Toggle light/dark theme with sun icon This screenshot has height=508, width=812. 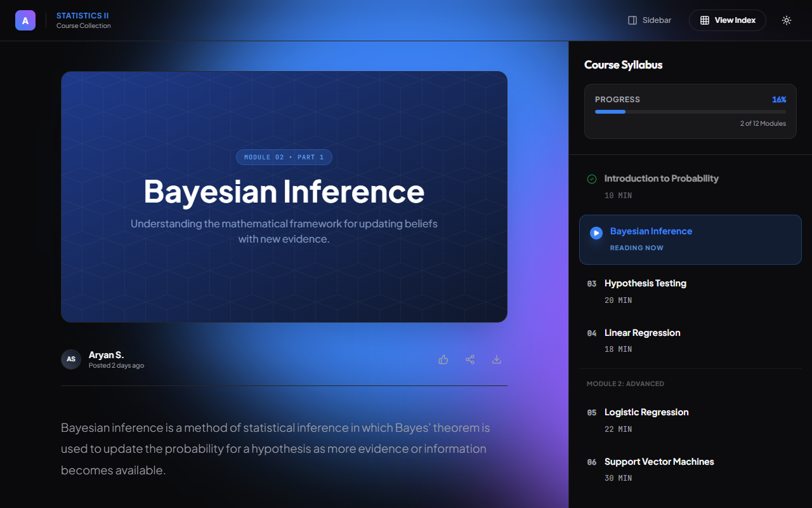click(x=787, y=20)
